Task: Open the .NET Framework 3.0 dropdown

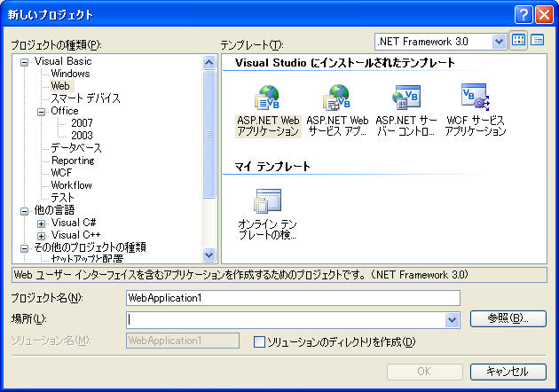Action: (x=499, y=42)
